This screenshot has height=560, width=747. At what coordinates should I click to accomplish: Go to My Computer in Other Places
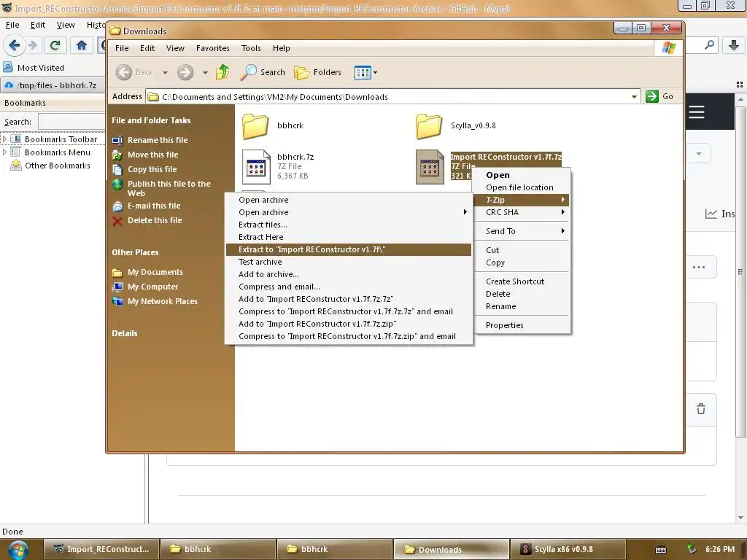coord(152,287)
